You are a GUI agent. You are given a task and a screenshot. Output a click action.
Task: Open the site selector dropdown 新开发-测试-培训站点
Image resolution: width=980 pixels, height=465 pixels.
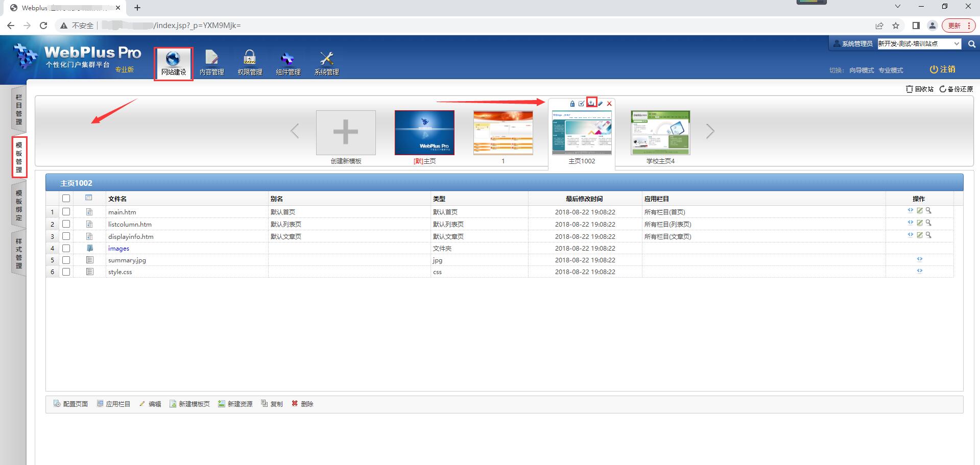pos(919,44)
